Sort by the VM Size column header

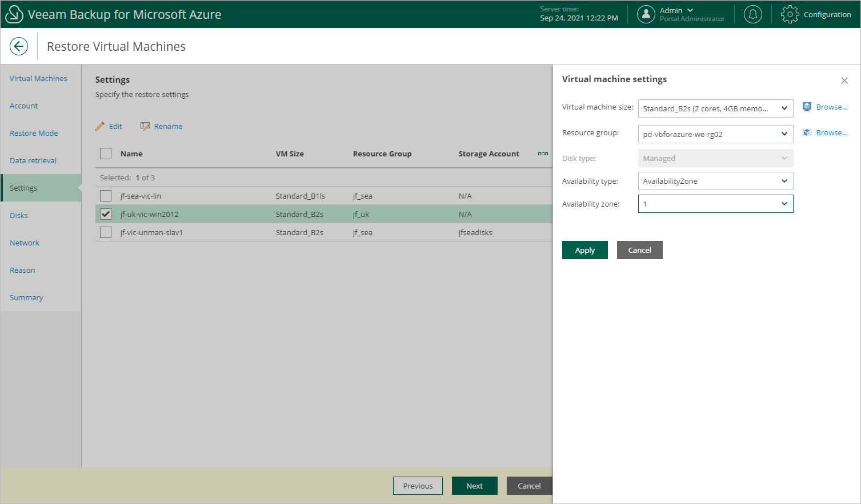(x=290, y=154)
